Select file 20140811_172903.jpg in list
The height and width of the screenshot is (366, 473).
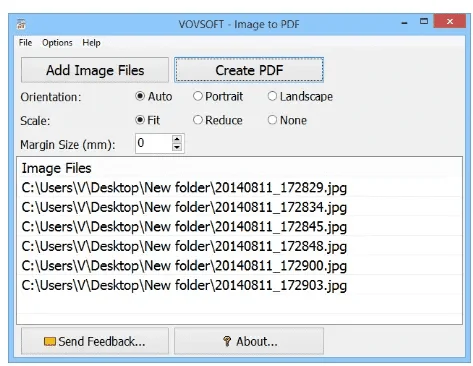tap(239, 285)
